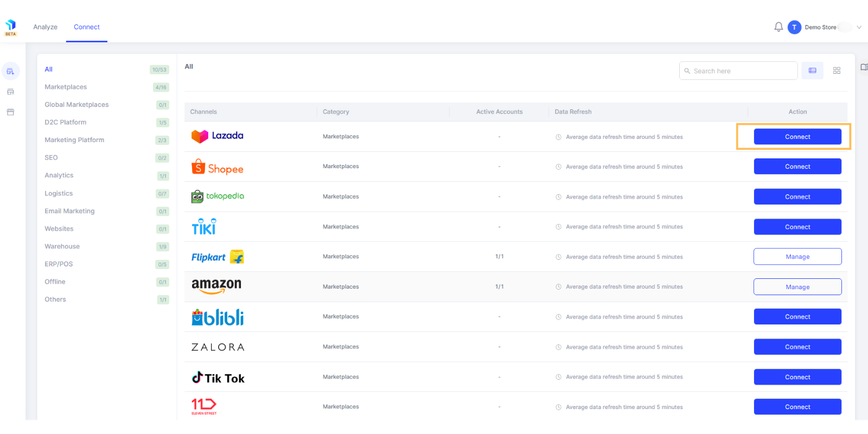
Task: Click the Channels column header
Action: click(203, 112)
